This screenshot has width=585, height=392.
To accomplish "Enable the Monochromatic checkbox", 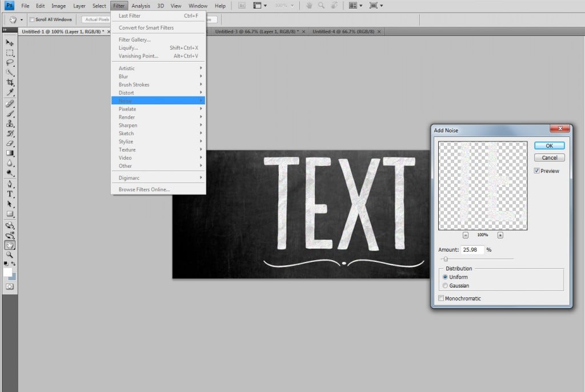I will pyautogui.click(x=441, y=298).
